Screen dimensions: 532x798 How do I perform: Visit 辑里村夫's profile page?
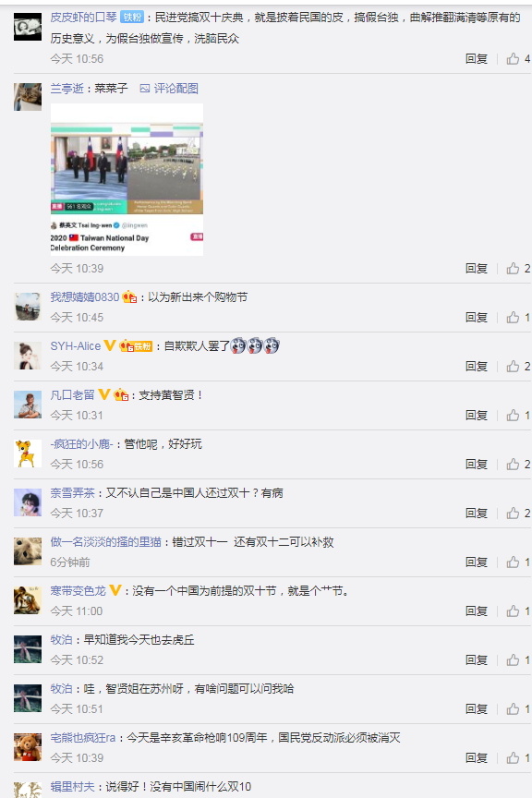click(x=72, y=786)
